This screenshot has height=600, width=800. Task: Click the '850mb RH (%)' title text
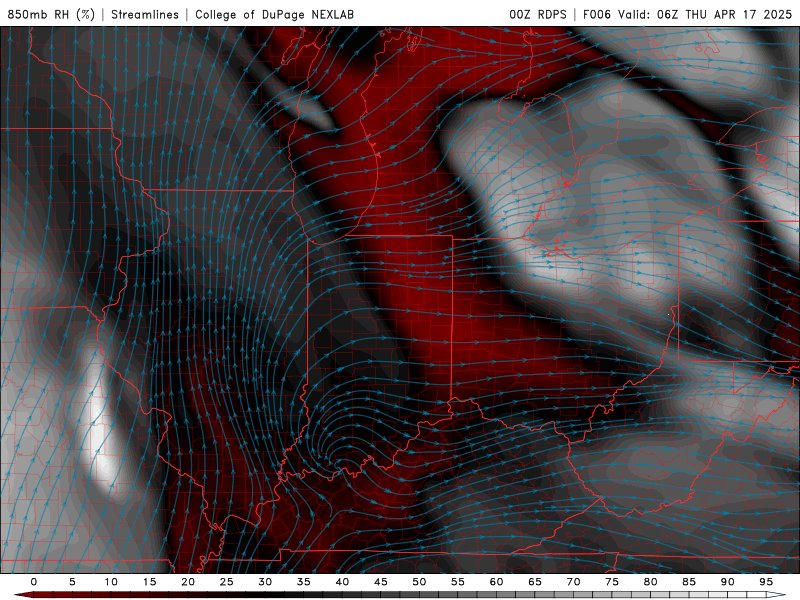point(51,14)
